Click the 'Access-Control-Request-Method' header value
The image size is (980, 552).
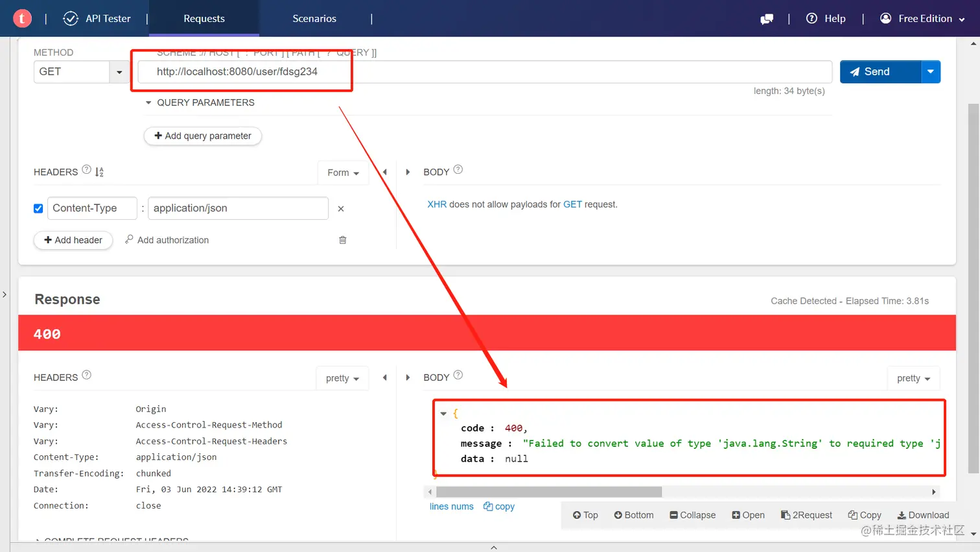point(209,425)
